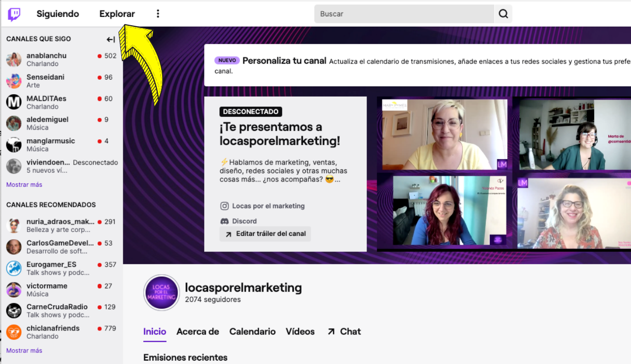The image size is (631, 364).
Task: Expand recommended channels with Mostrar más
Action: click(x=24, y=350)
